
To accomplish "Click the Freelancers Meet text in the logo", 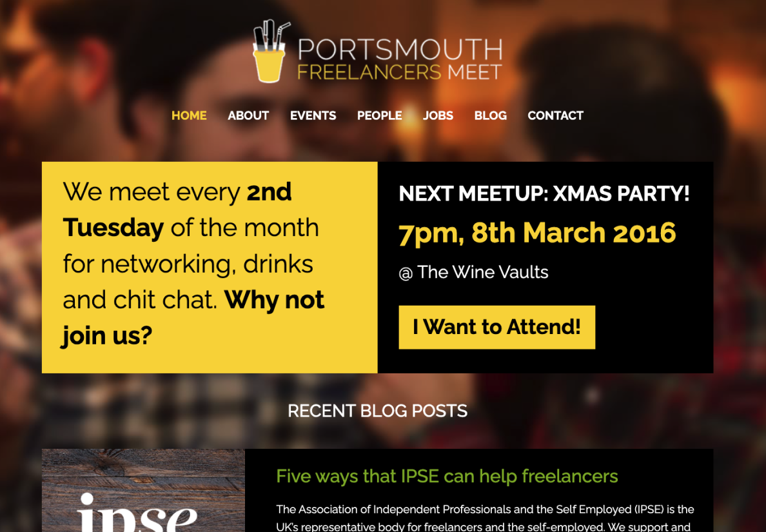I will pyautogui.click(x=399, y=72).
